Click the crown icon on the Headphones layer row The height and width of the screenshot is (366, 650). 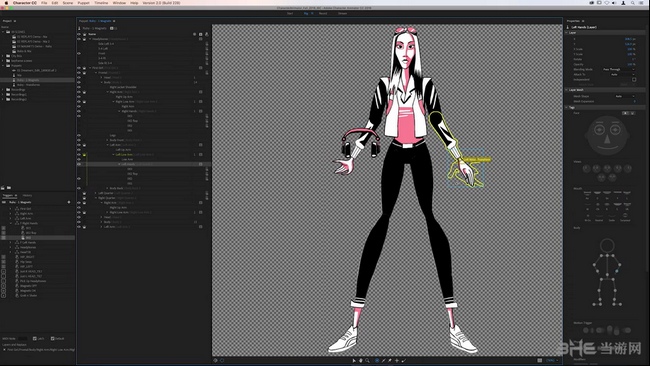point(84,39)
